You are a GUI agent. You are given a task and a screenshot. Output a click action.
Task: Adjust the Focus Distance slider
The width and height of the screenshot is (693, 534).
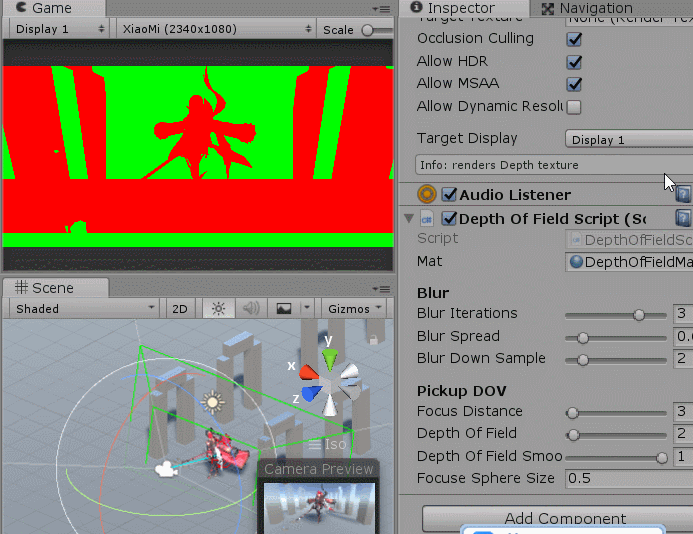pos(616,413)
